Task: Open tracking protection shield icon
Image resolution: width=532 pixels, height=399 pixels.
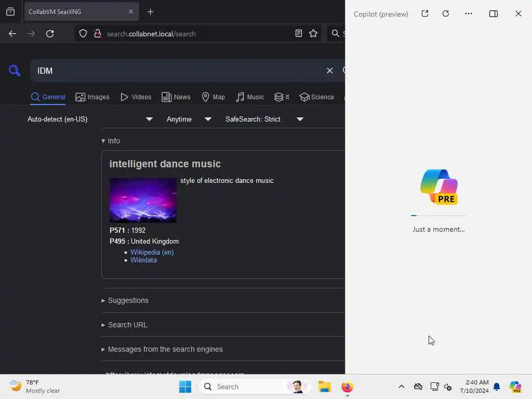Action: (83, 34)
